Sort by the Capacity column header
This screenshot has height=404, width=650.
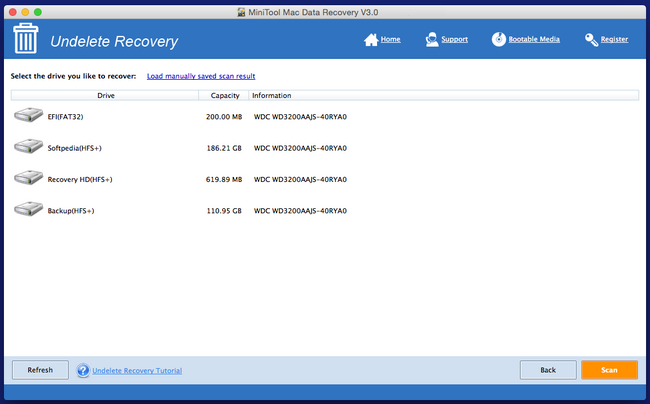pyautogui.click(x=224, y=95)
